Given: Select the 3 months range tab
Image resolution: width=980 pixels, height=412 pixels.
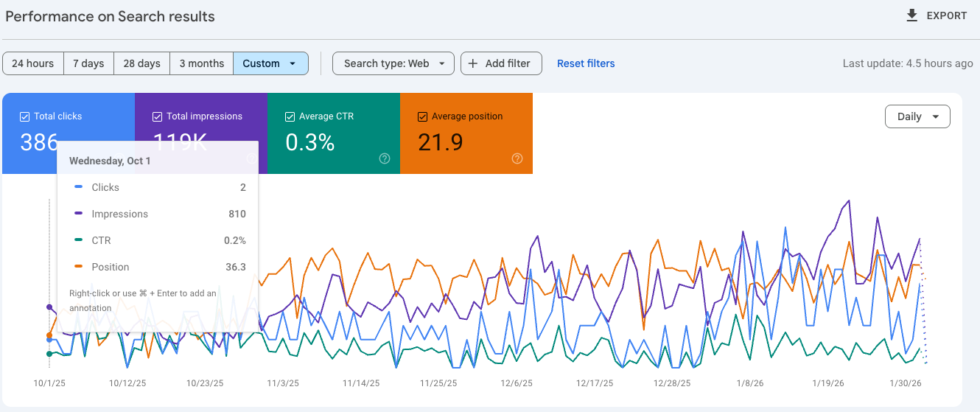Looking at the screenshot, I should (202, 63).
